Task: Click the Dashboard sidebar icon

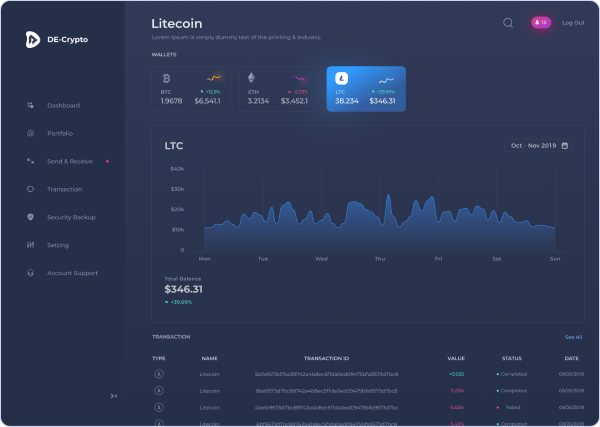Action: tap(31, 105)
